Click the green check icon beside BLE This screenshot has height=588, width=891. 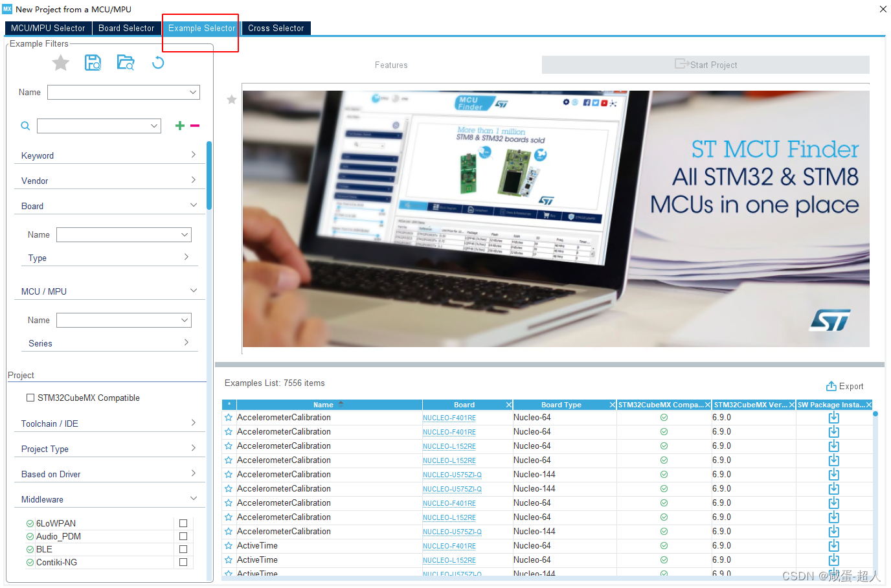pos(30,549)
